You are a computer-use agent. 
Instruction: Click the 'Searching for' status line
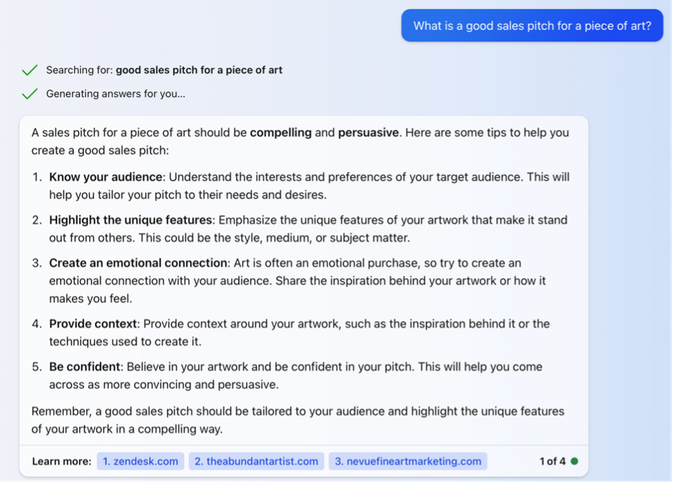click(x=164, y=70)
